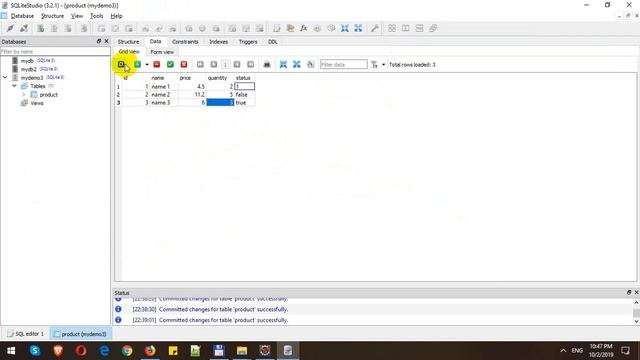Go to the previous page of data

click(214, 64)
